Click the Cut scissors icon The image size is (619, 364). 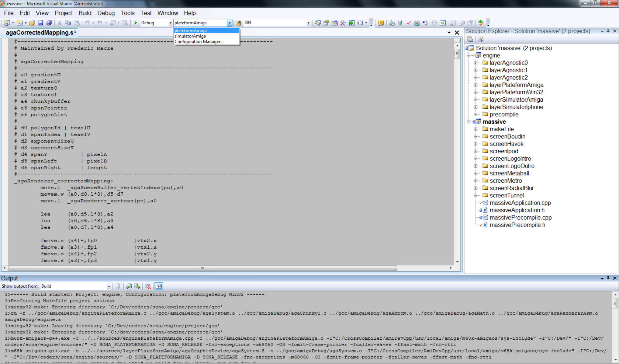[59, 23]
